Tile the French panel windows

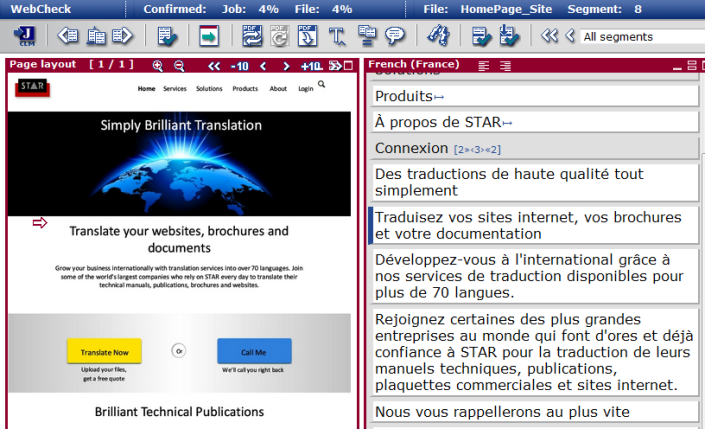(x=692, y=66)
